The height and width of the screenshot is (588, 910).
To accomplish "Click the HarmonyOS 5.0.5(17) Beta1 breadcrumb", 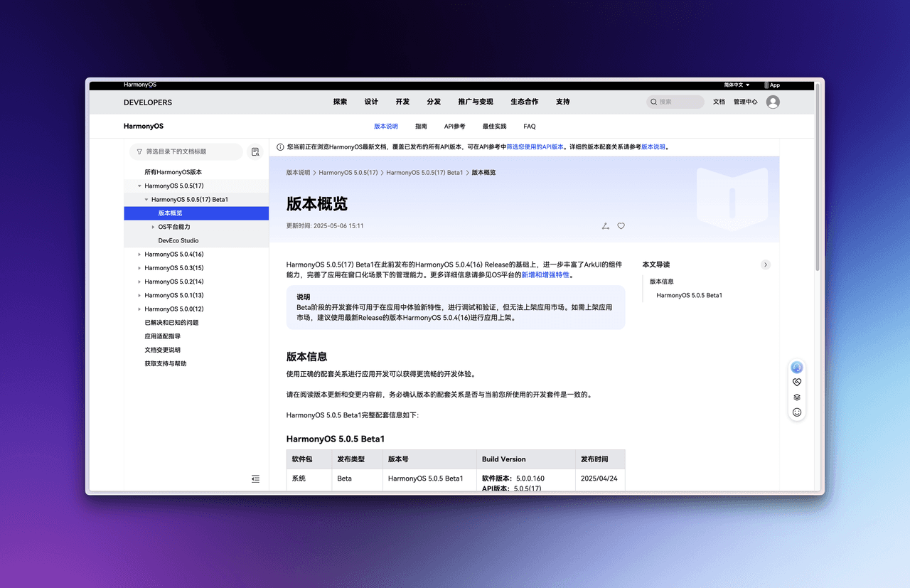I will pyautogui.click(x=424, y=173).
